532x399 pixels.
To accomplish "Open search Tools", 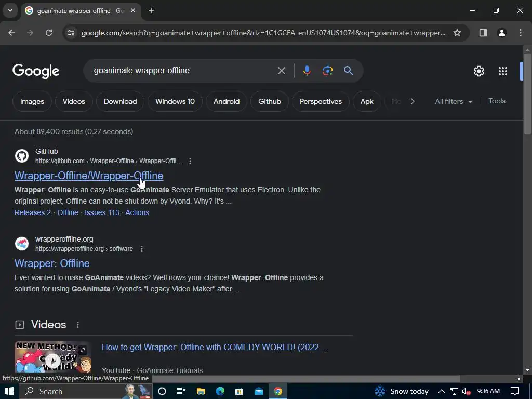I will (497, 101).
